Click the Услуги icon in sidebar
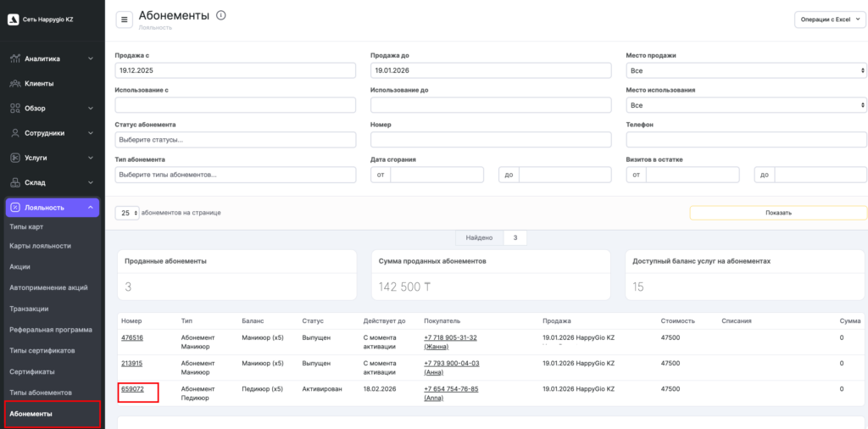868x429 pixels. pos(15,158)
